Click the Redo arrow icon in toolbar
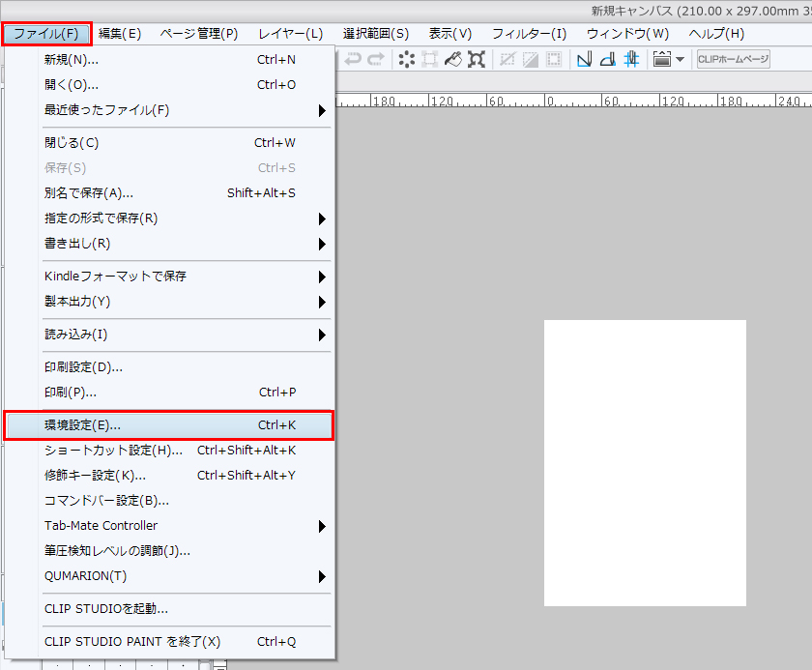Screen dimensions: 812x670 coord(375,60)
